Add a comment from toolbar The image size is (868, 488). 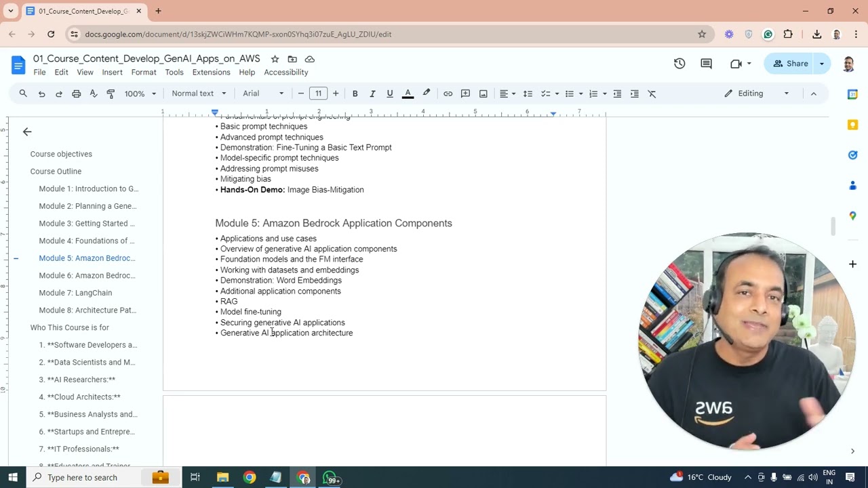point(465,94)
